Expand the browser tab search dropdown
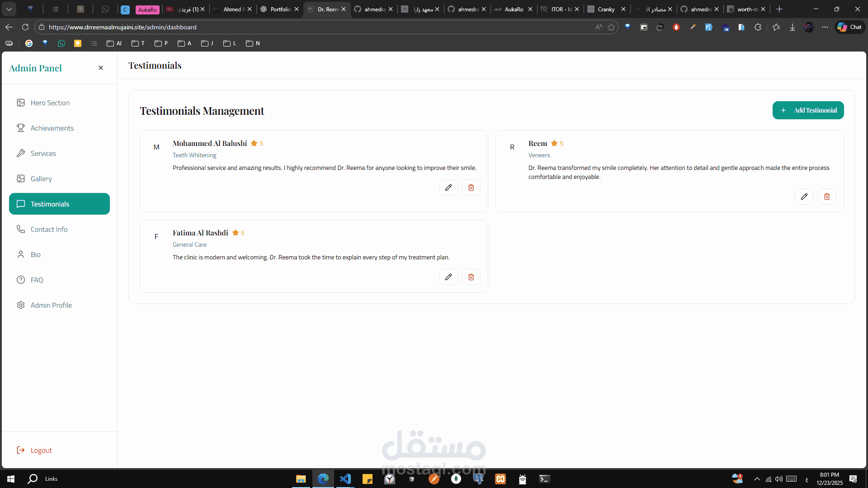 (x=9, y=9)
